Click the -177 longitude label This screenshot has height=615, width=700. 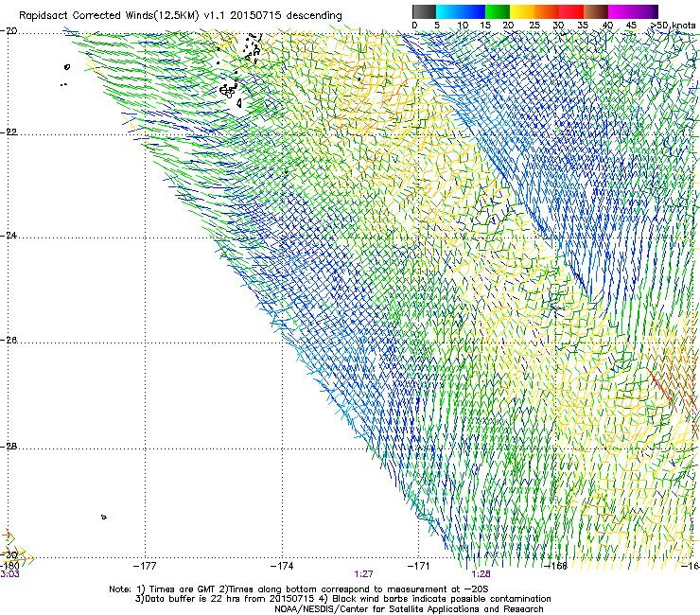[145, 566]
